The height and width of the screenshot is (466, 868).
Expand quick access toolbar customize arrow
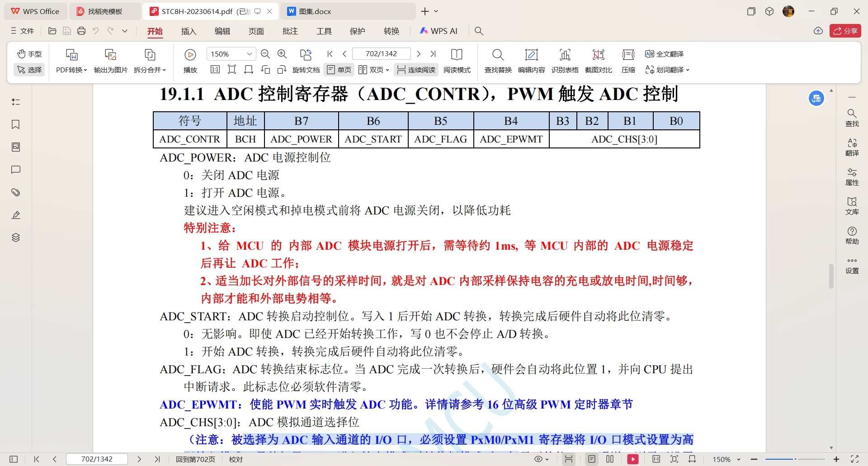point(125,31)
